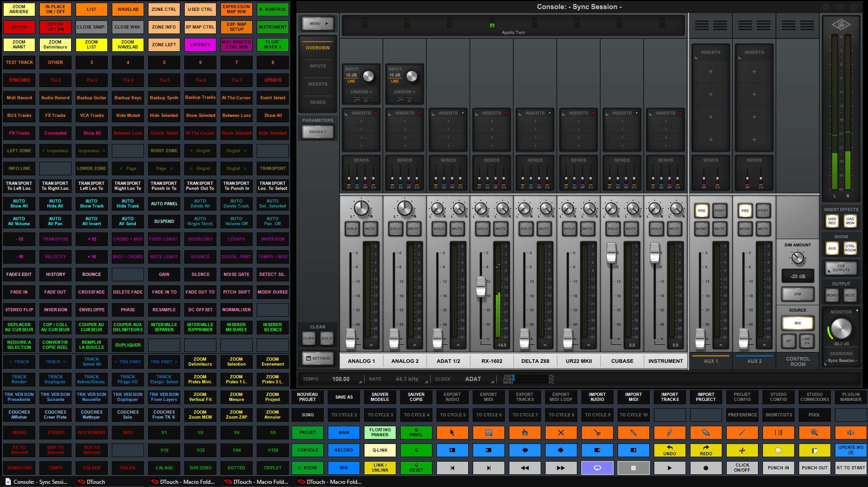The width and height of the screenshot is (868, 487).
Task: Mute the RX-1602 channel
Action: click(501, 229)
